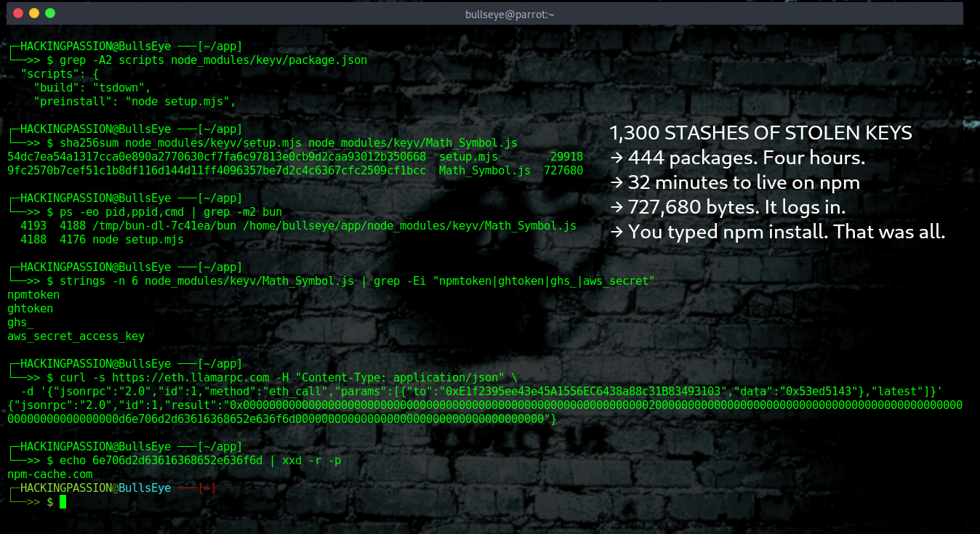Click the '"preinstall": "node setup.mjs",' output line

134,101
